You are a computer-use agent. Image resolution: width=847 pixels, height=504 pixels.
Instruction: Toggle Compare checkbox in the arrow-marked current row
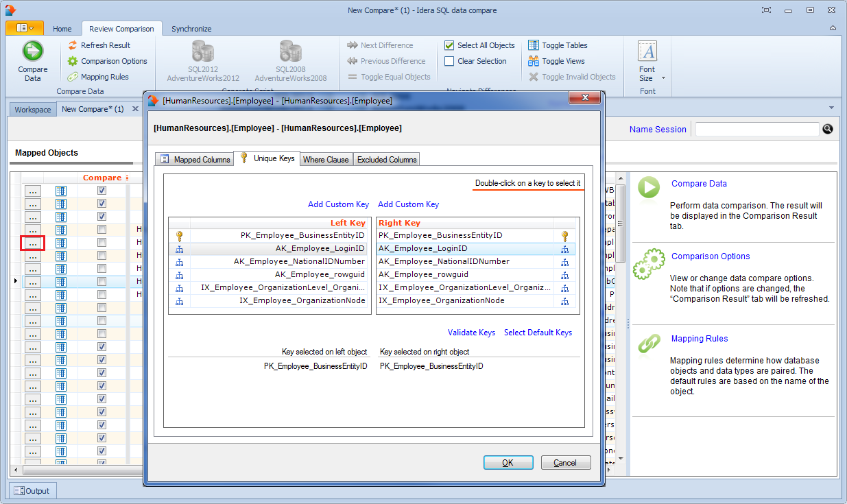[102, 282]
